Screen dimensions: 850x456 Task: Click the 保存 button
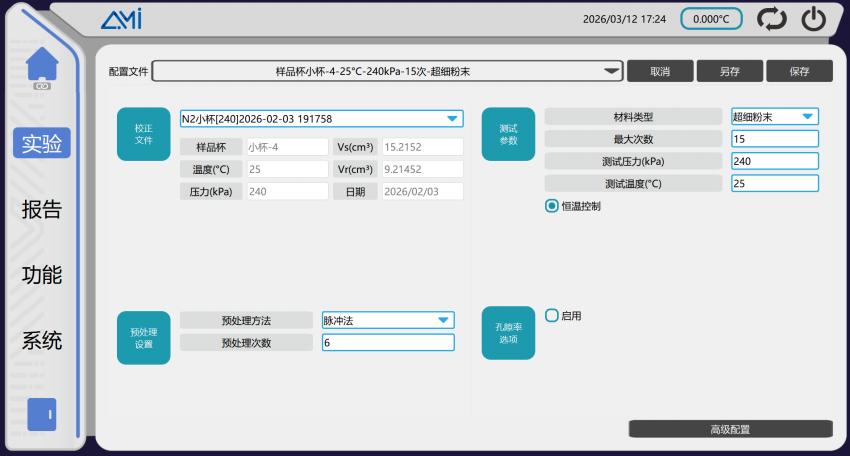pos(800,71)
